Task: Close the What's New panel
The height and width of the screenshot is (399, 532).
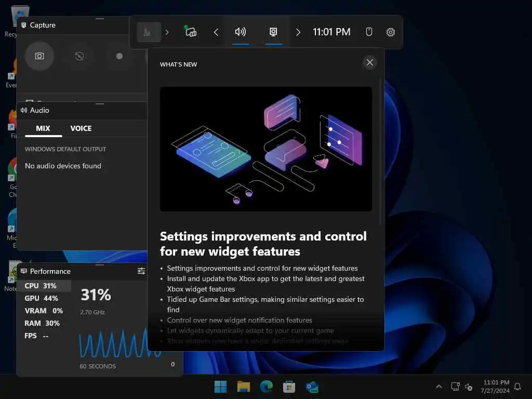Action: pyautogui.click(x=369, y=62)
